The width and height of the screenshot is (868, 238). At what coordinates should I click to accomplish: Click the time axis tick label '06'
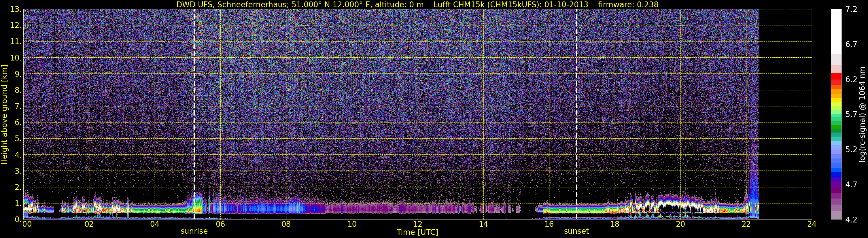(x=220, y=224)
